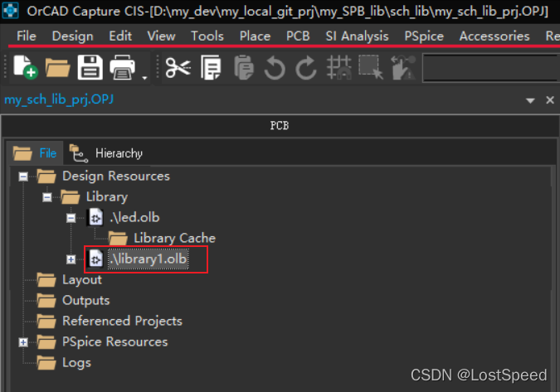Expand the library1.olb node

71,259
